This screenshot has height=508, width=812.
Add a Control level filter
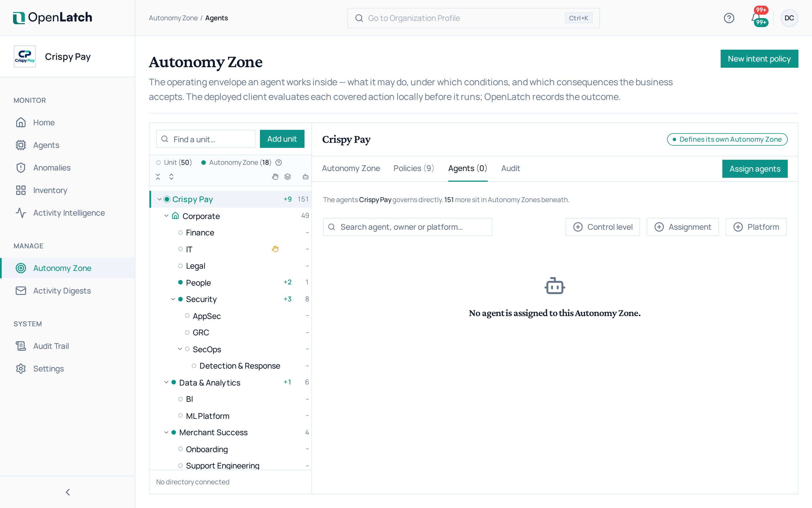point(603,227)
